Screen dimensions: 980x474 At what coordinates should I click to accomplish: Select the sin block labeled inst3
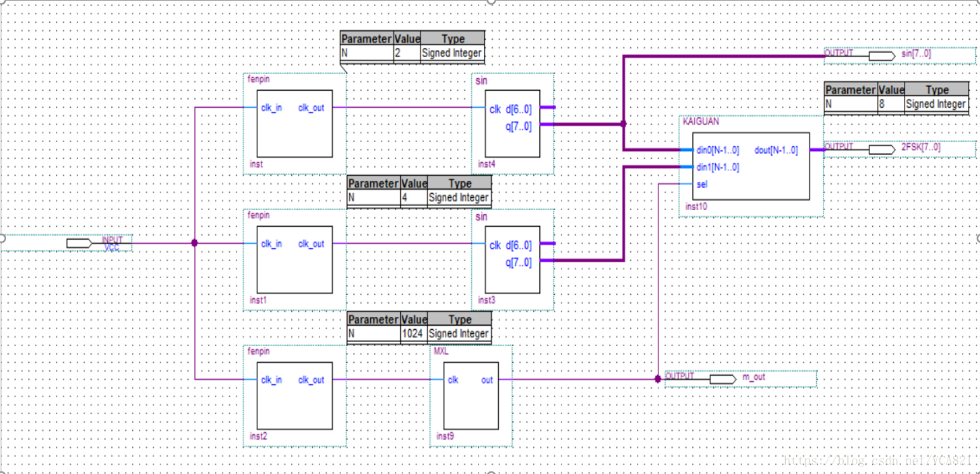click(x=512, y=260)
